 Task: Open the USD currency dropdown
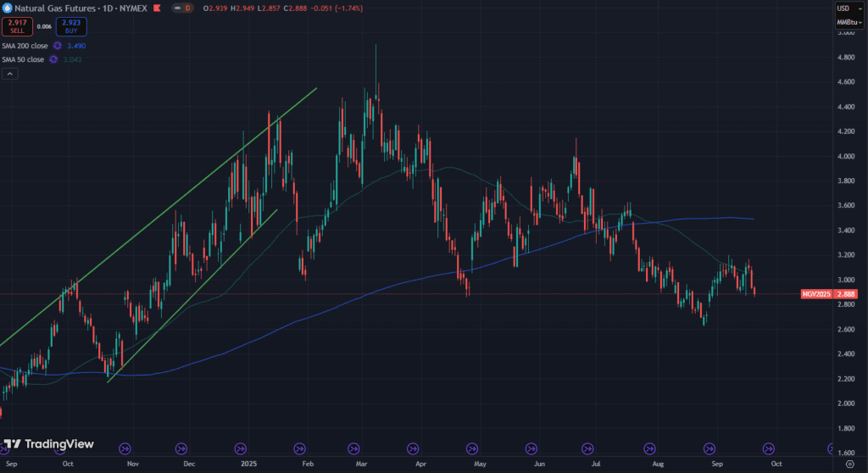pos(843,8)
